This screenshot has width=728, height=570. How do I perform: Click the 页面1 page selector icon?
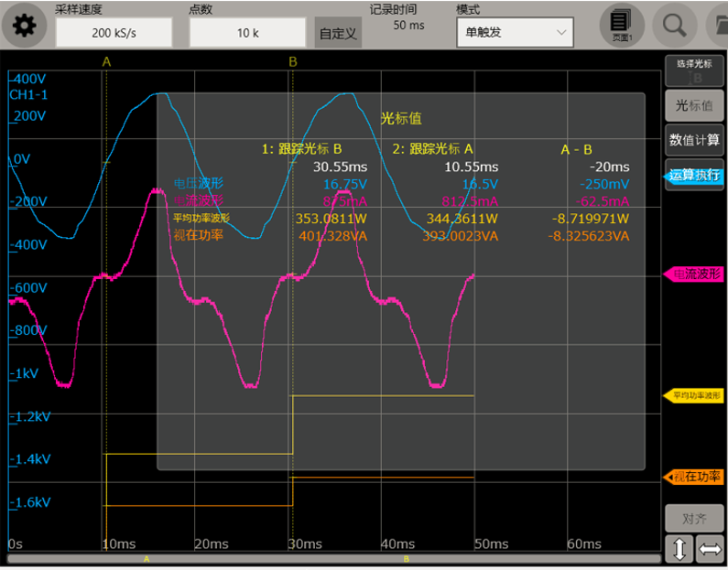point(622,25)
